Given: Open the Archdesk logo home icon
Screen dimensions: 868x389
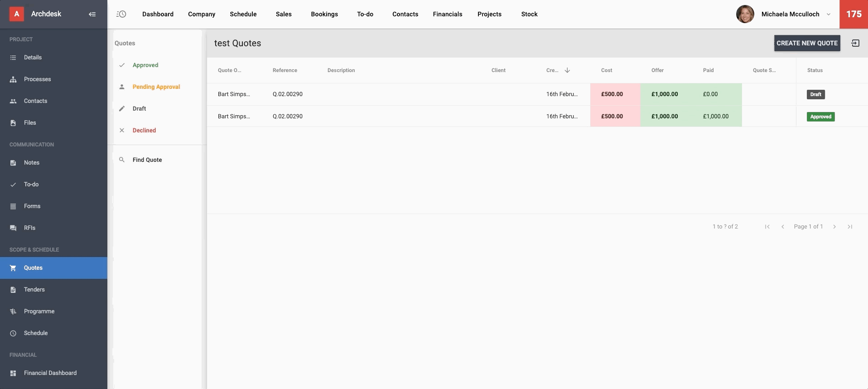Looking at the screenshot, I should 17,14.
